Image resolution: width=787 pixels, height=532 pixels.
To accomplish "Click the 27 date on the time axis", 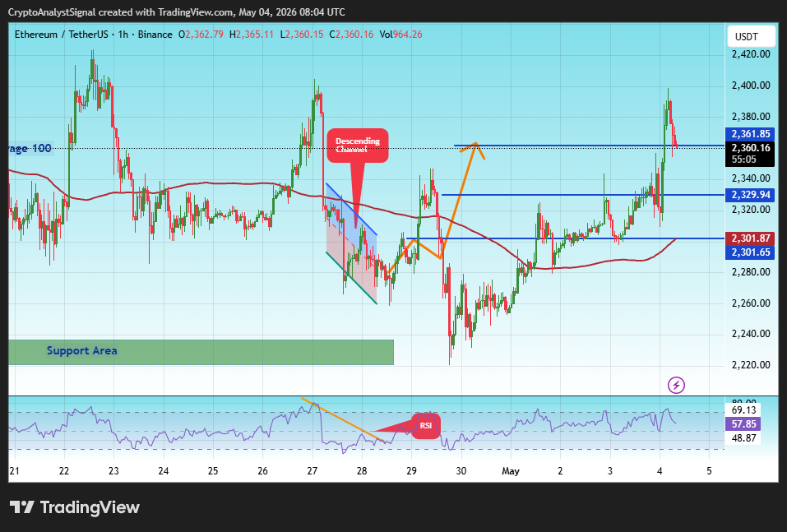I will tap(312, 471).
